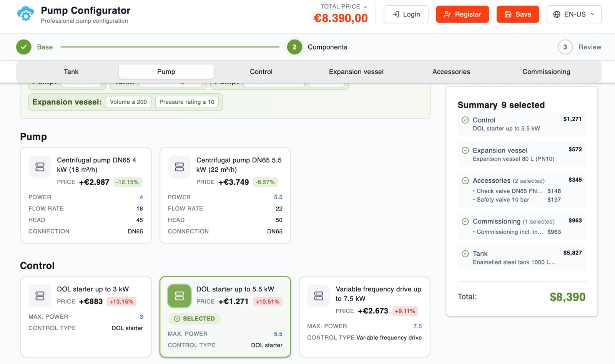Image resolution: width=615 pixels, height=364 pixels.
Task: Click the green DOL starter 5.5 kW icon
Action: 180,296
